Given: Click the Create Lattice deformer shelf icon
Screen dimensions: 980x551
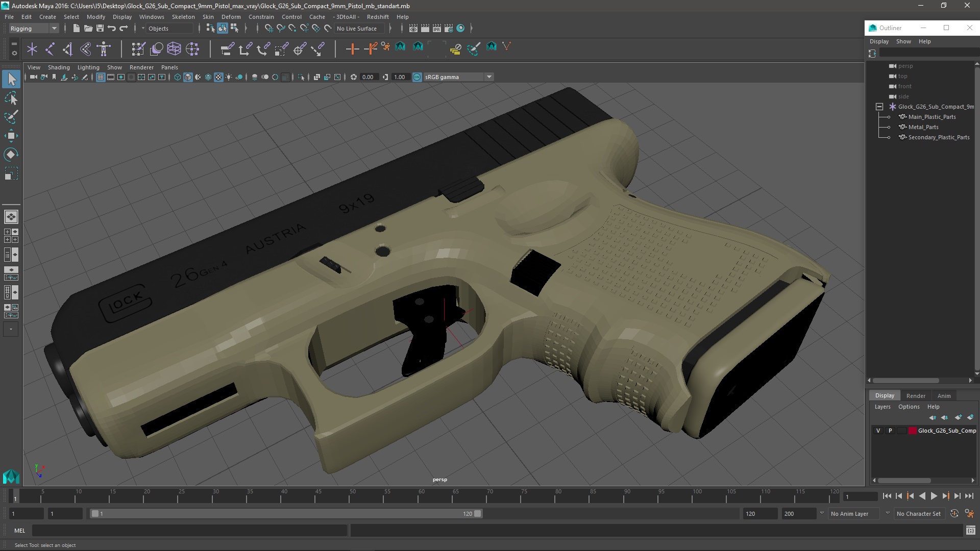Looking at the screenshot, I should (x=174, y=49).
